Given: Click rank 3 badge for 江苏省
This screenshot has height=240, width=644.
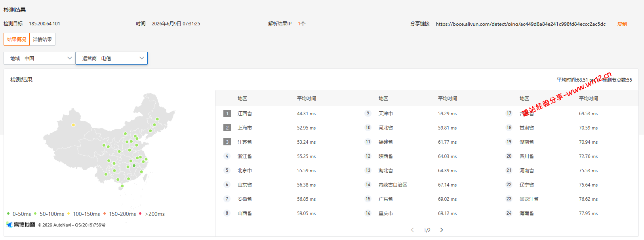Looking at the screenshot, I should pos(227,142).
